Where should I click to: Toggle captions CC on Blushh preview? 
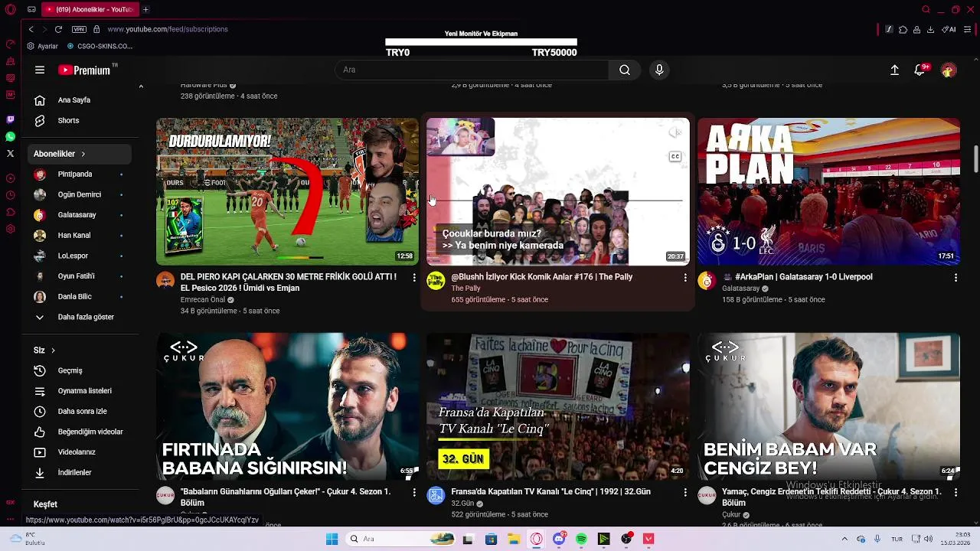pos(675,156)
